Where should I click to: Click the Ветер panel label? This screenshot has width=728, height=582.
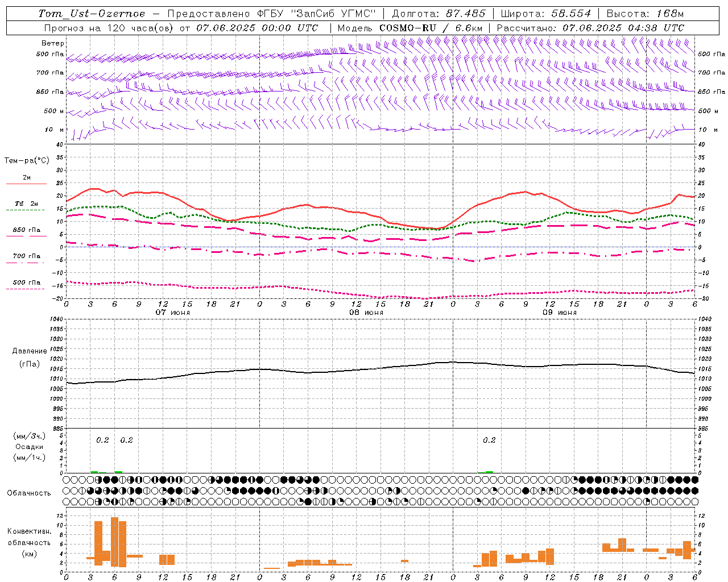(x=53, y=43)
